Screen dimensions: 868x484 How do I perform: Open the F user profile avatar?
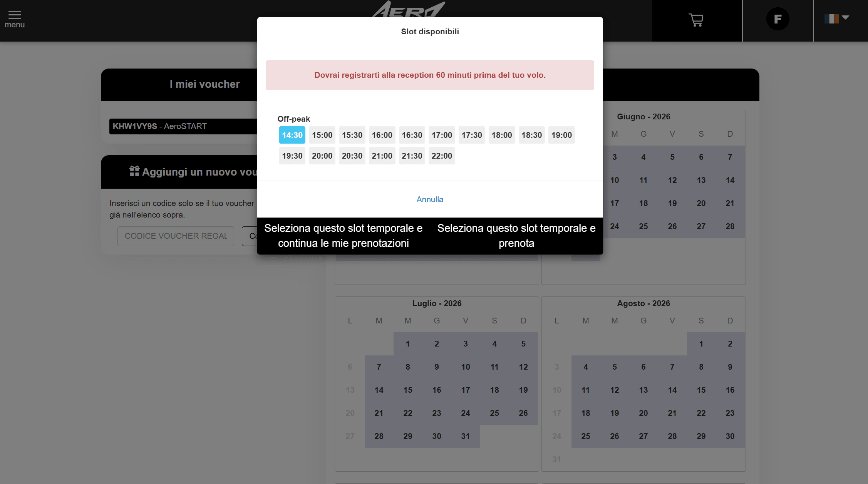click(x=778, y=19)
